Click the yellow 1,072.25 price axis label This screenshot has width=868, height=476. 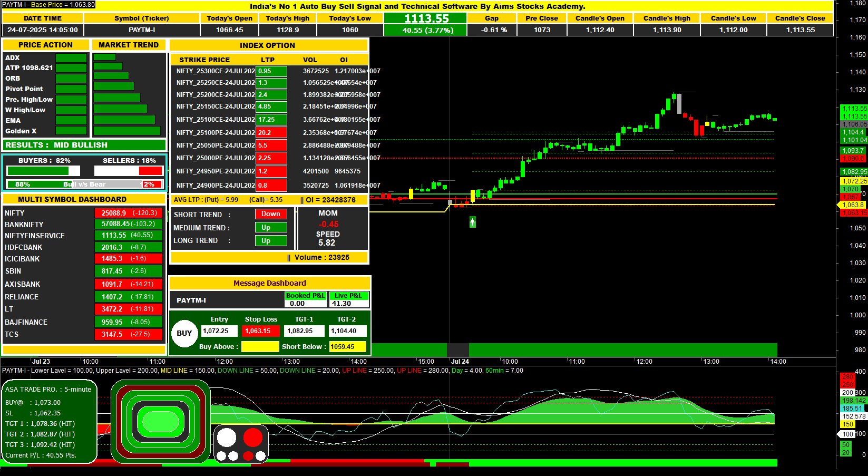(854, 181)
